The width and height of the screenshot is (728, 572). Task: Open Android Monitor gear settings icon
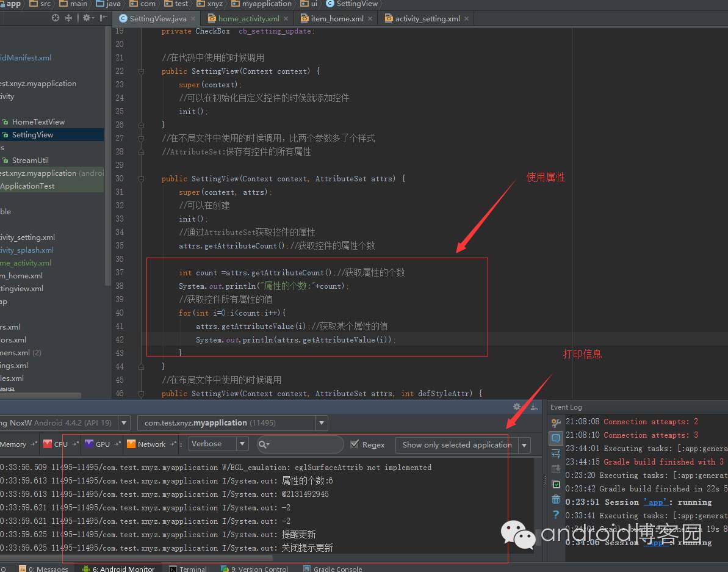[517, 407]
